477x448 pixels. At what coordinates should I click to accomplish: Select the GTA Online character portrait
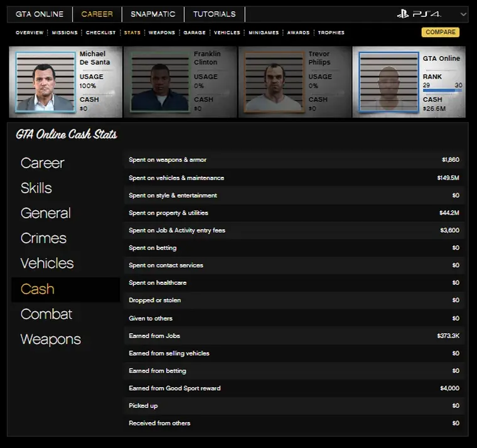[388, 82]
